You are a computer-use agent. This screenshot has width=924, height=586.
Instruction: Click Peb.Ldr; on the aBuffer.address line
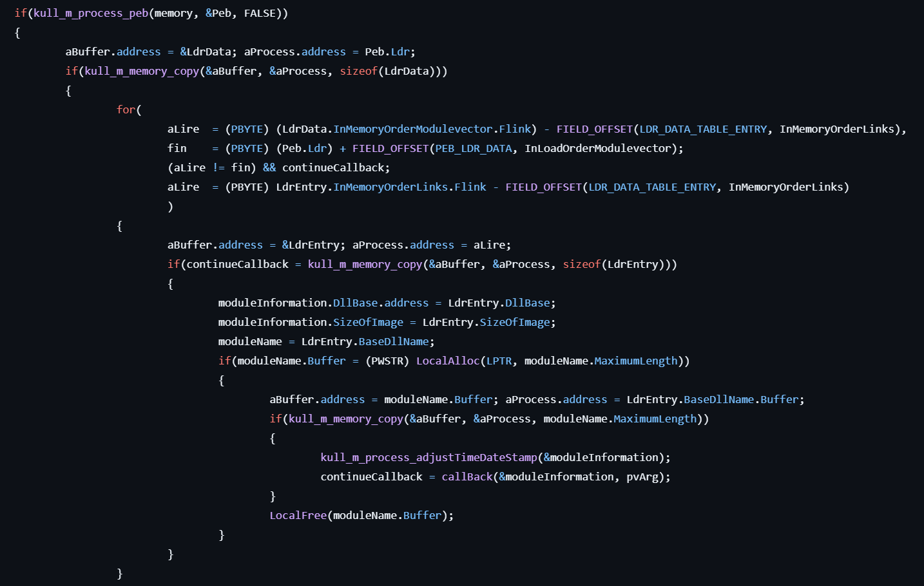[x=390, y=52]
